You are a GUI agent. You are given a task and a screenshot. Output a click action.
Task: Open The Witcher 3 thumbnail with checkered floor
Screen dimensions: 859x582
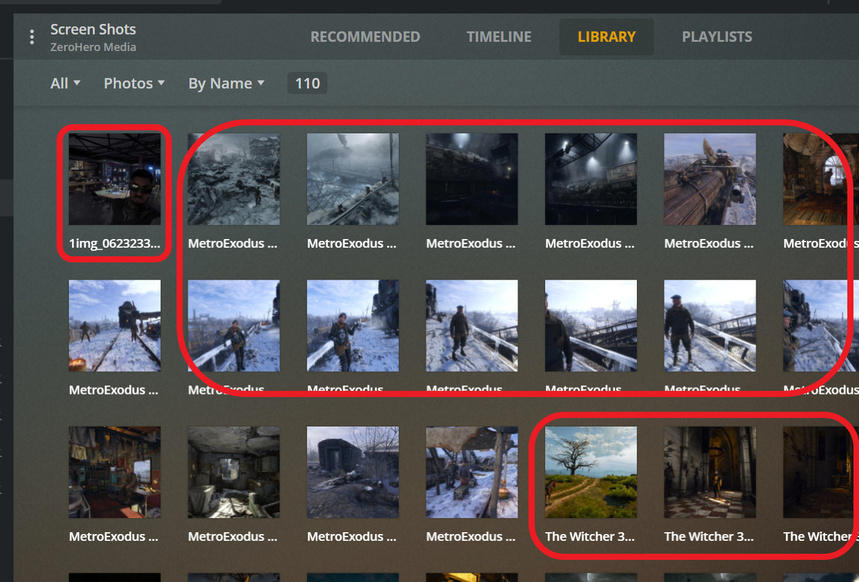coord(710,472)
